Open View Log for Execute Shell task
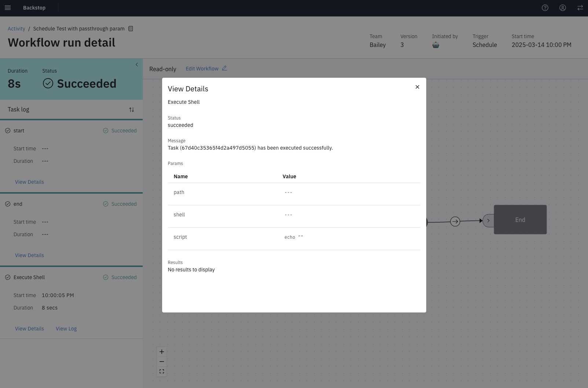The image size is (588, 388). 66,328
